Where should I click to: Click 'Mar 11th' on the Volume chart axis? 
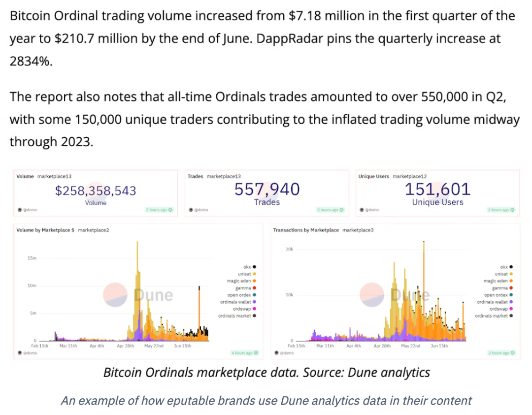point(68,346)
